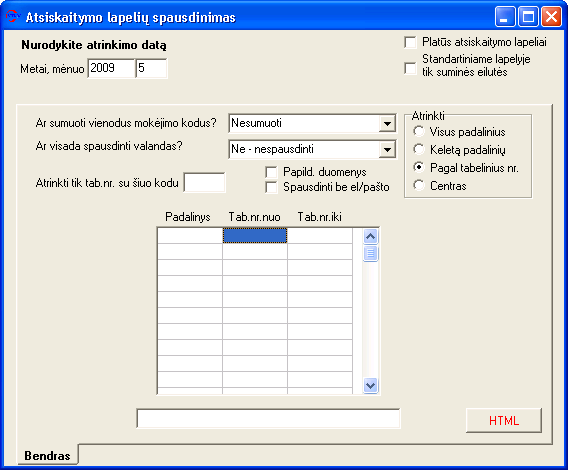Click the application icon in title bar
Image resolution: width=568 pixels, height=470 pixels.
point(13,17)
